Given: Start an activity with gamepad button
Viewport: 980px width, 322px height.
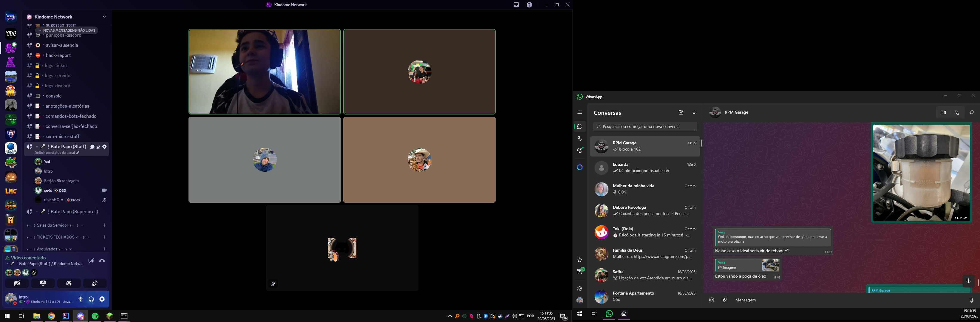Looking at the screenshot, I should 69,283.
